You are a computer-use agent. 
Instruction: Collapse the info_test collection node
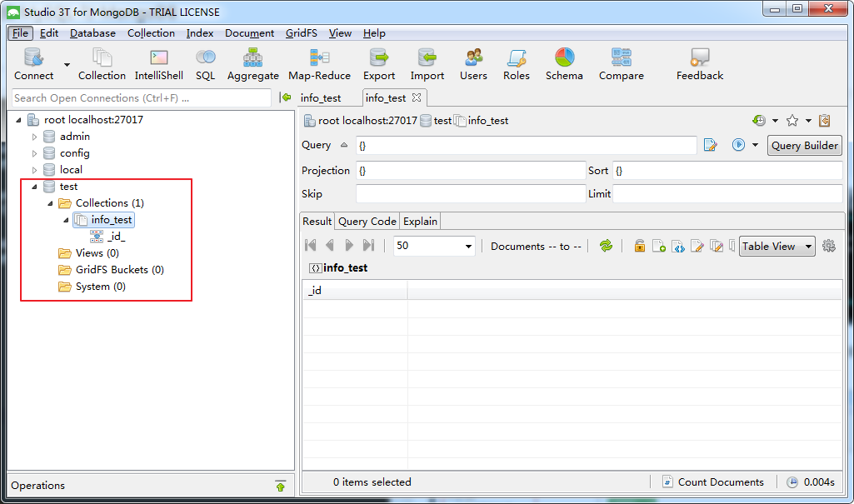[x=66, y=220]
